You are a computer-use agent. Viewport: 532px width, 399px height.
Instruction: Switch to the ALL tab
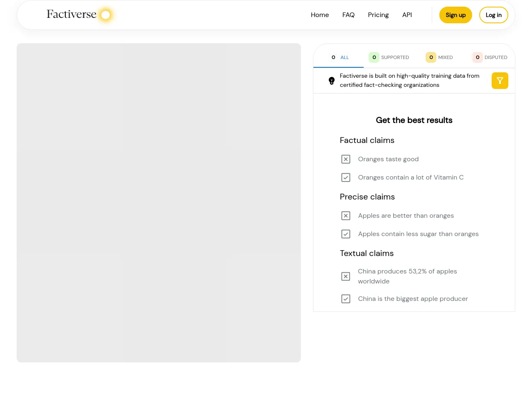coord(339,57)
